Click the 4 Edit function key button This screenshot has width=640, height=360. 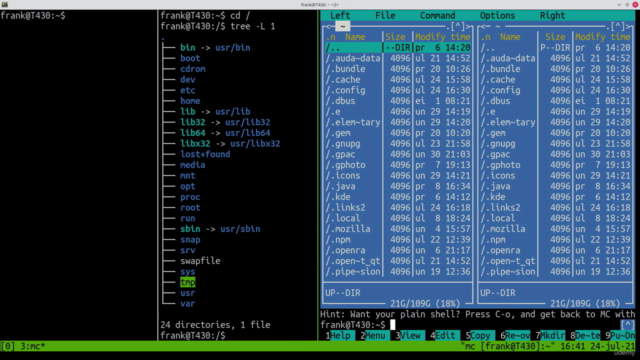coord(445,336)
